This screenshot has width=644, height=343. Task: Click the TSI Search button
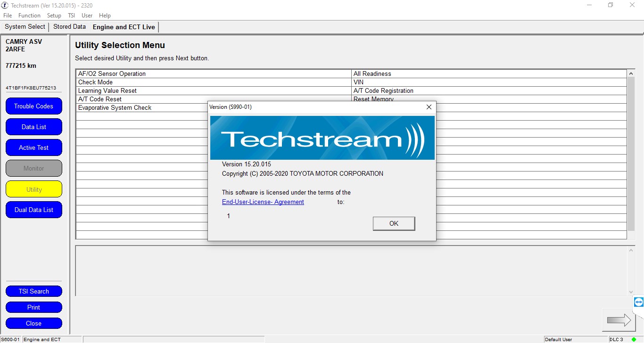(x=34, y=291)
